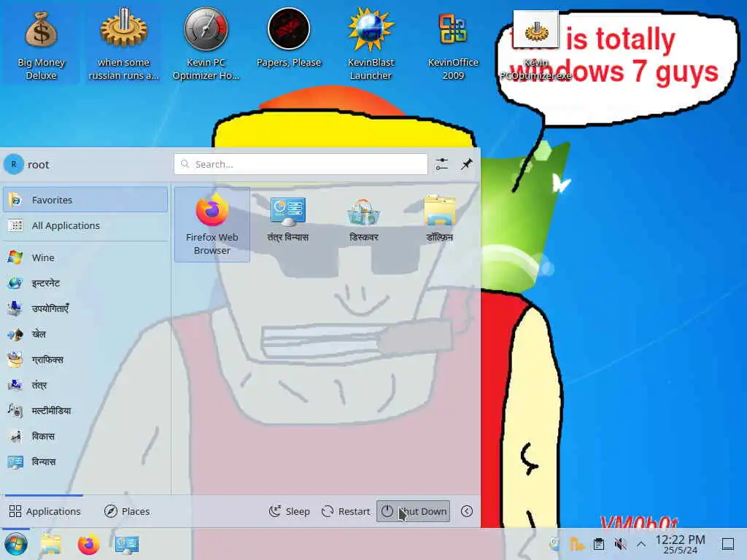Open तंत्र विन्यास system settings favorite
Screen dimensions: 747x560
pos(287,225)
